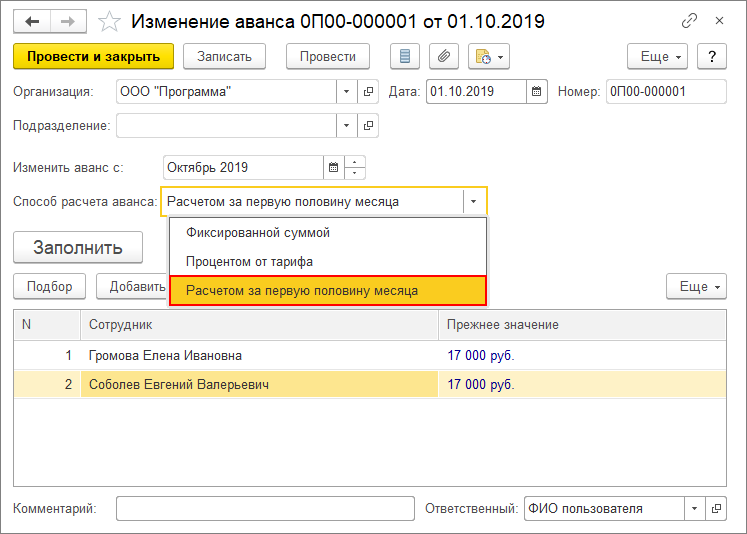Screen dimensions: 747x534
Task: Click the Прежнее значение column header
Action: tap(582, 325)
